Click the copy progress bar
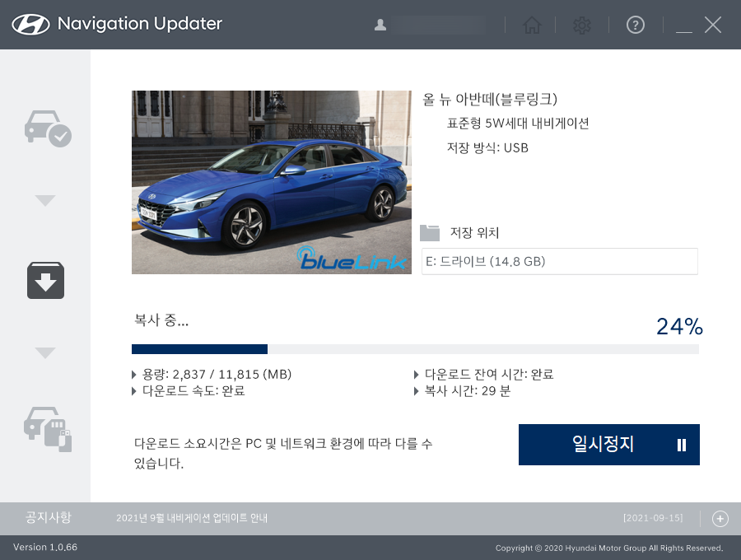 point(415,349)
